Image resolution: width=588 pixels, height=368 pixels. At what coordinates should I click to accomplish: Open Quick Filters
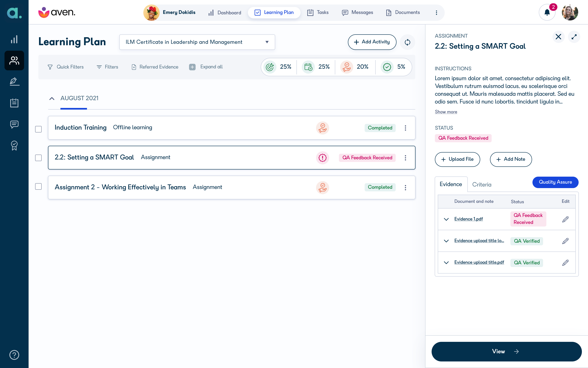point(65,67)
